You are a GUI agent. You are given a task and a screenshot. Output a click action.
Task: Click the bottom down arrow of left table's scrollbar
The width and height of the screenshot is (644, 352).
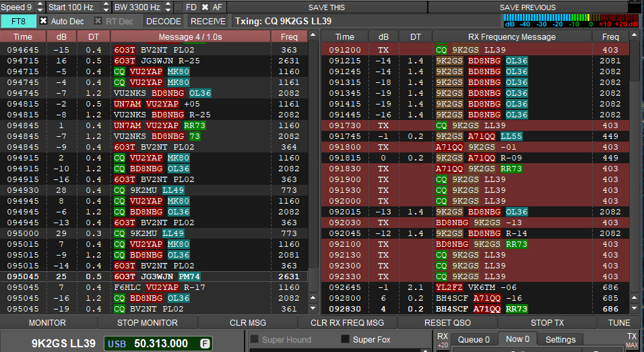tap(313, 308)
